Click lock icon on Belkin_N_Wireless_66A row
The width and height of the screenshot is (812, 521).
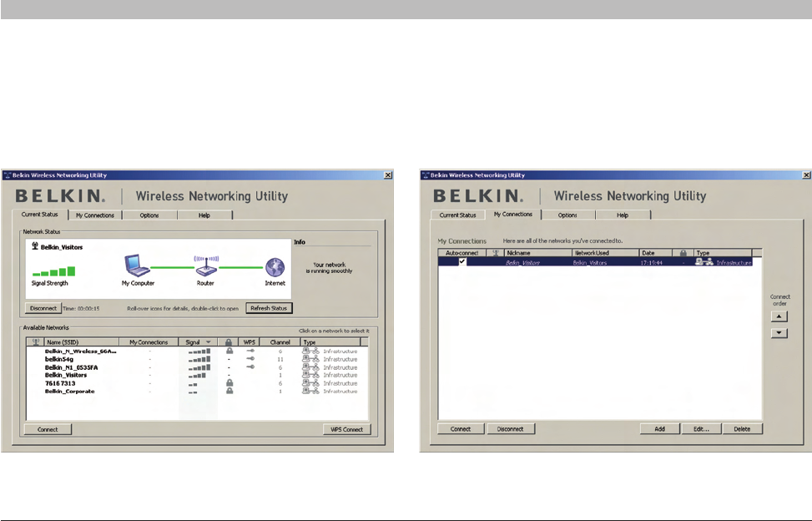coord(229,351)
